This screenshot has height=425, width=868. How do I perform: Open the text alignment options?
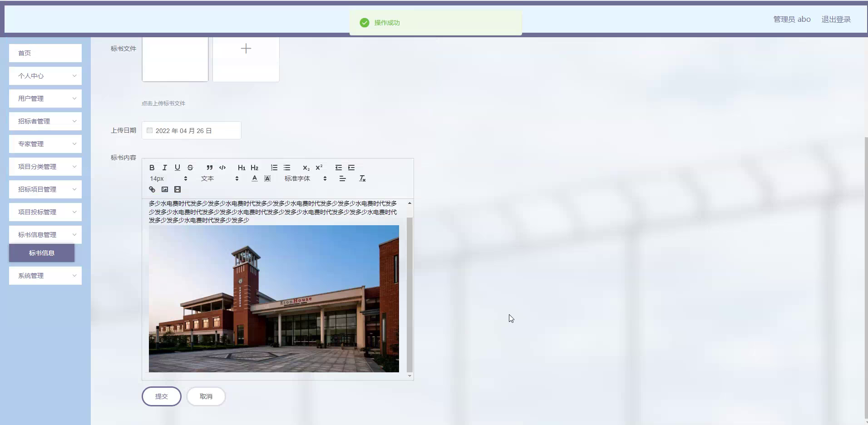pos(343,178)
